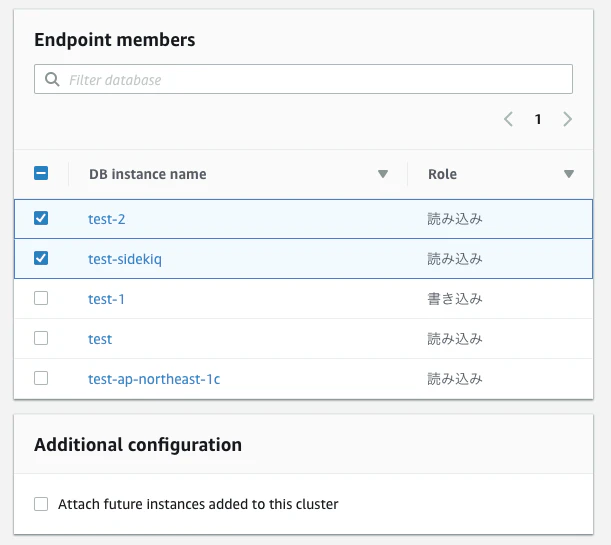Open the test-1 instance link
This screenshot has height=545, width=611.
click(x=106, y=299)
